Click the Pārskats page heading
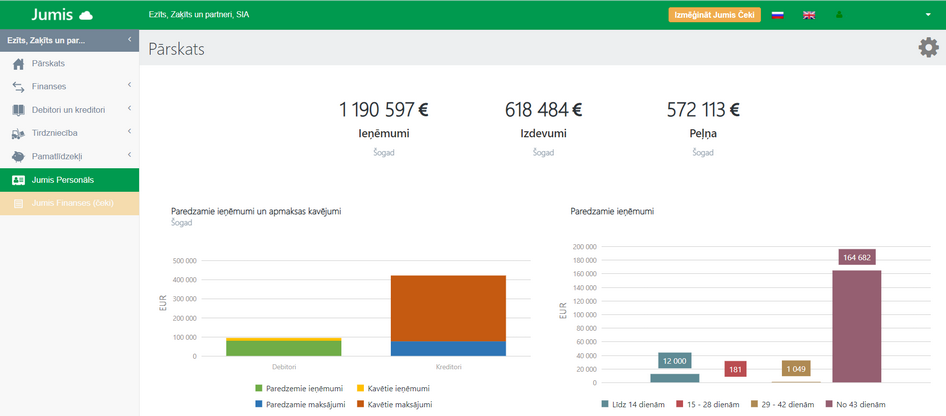This screenshot has width=946, height=416. (176, 49)
